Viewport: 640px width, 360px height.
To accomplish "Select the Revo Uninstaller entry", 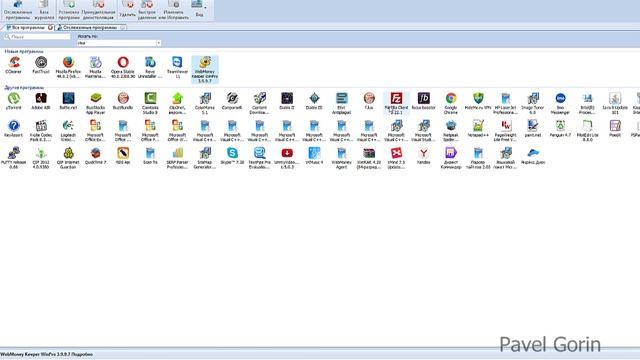I will point(150,67).
